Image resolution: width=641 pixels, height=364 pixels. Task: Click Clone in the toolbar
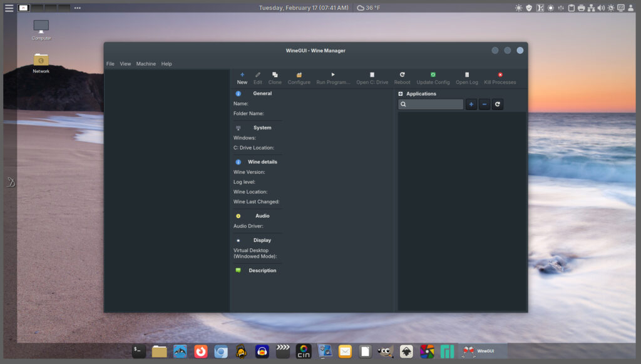click(x=275, y=78)
